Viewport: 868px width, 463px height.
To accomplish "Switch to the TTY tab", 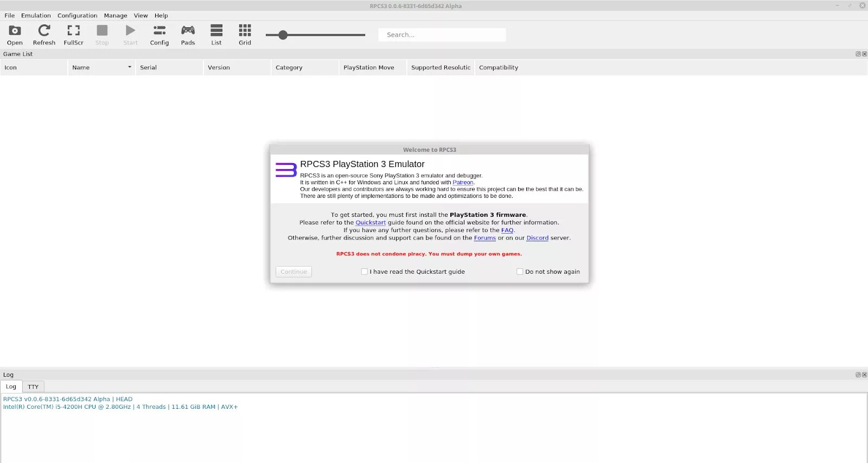I will (33, 387).
